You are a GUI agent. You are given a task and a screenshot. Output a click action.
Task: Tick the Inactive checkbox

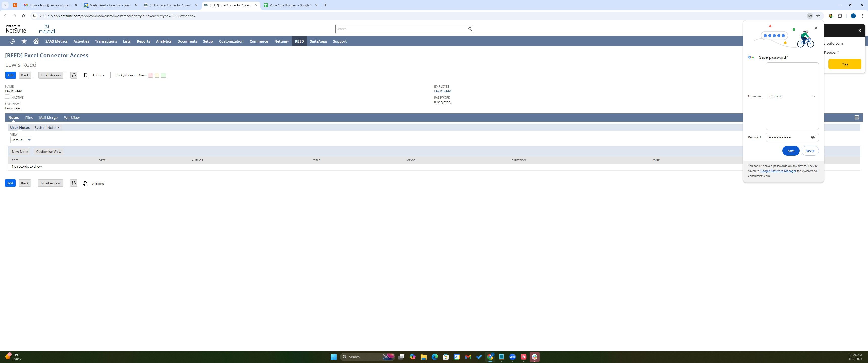[x=7, y=97]
